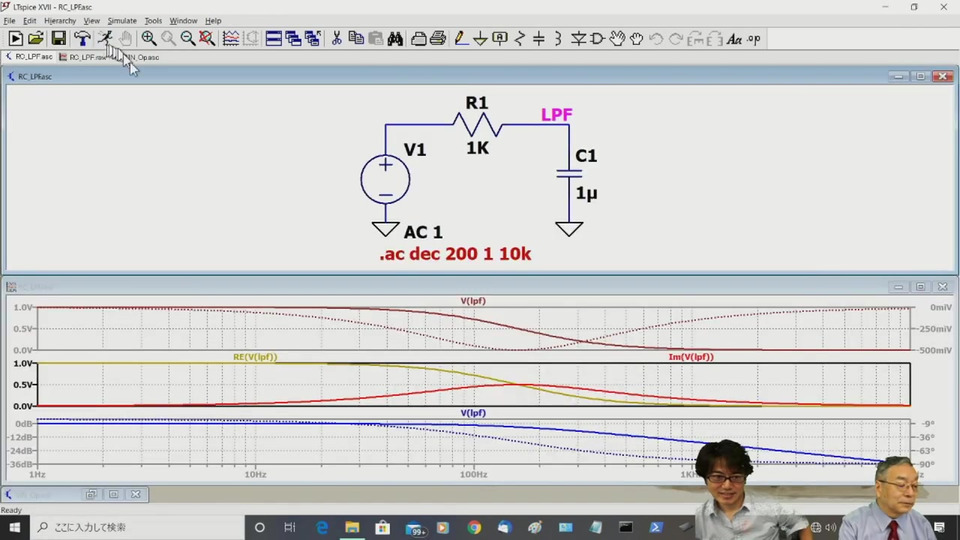Select the Cut scissors tool
960x540 pixels.
click(336, 39)
